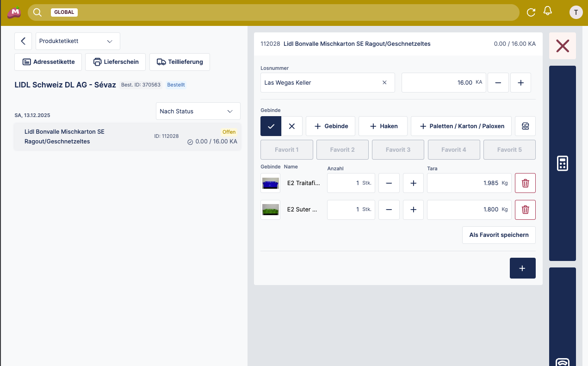The height and width of the screenshot is (366, 588).
Task: Delete the E2 Traitafina container row
Action: [x=525, y=183]
